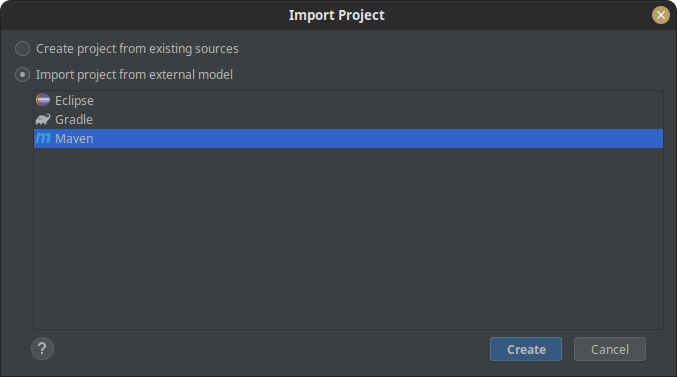
Task: Click the Create button
Action: coord(526,349)
